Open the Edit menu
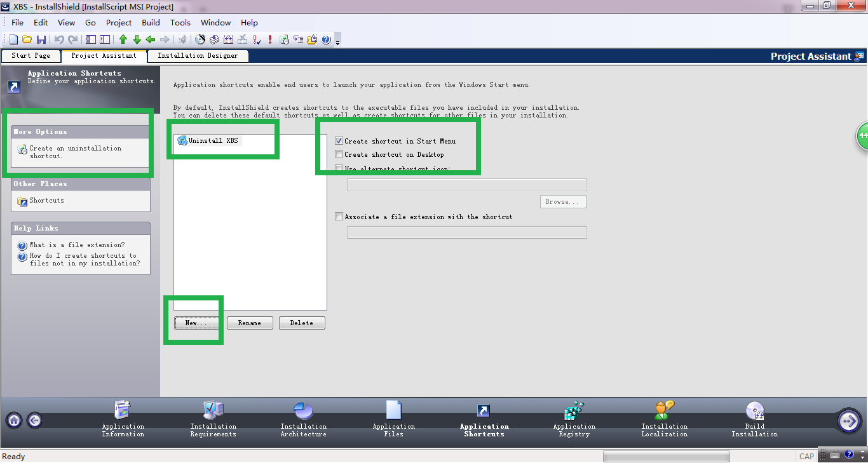The width and height of the screenshot is (868, 463). (41, 22)
